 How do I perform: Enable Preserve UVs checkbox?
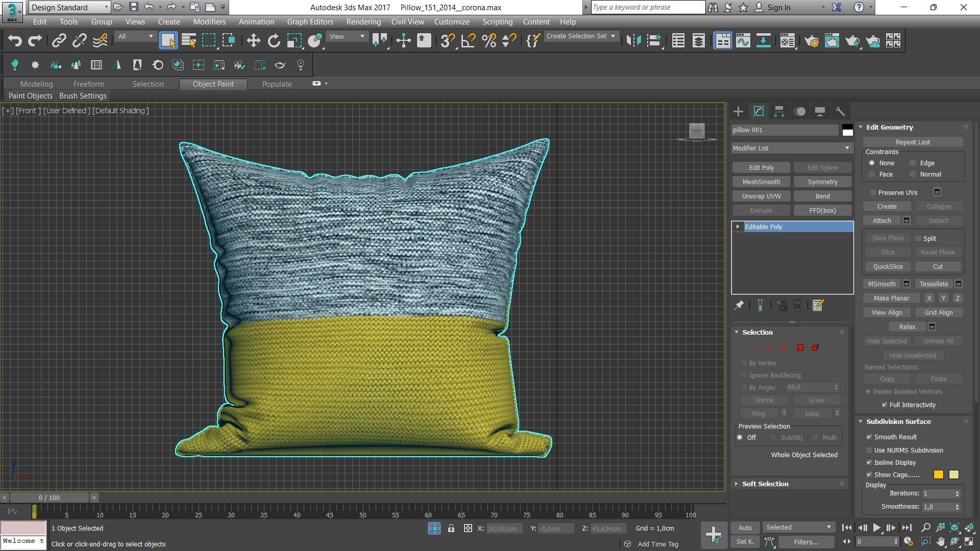click(x=873, y=192)
